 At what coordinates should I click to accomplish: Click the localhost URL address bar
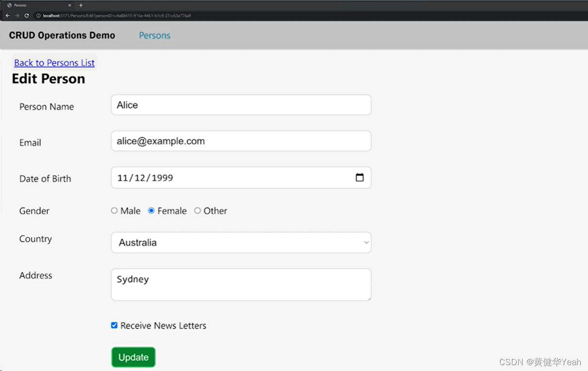pos(116,16)
